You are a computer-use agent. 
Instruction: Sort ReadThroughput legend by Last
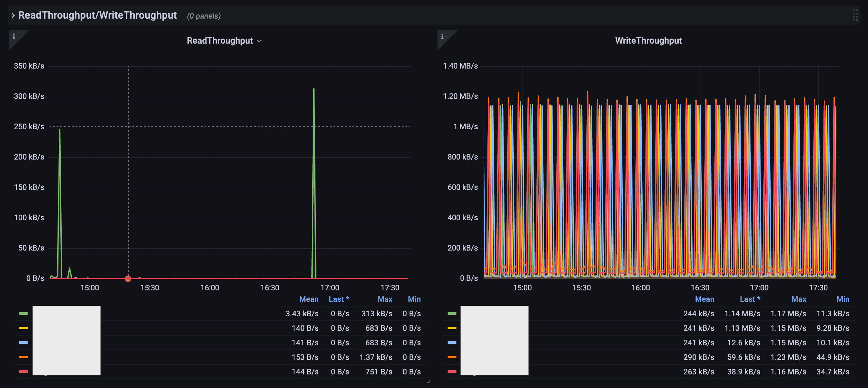click(x=338, y=299)
